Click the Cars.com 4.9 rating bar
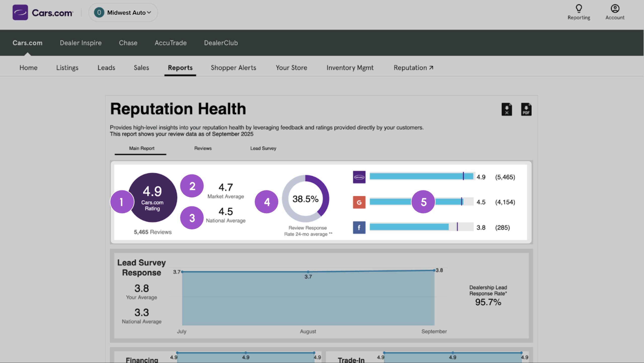 click(422, 176)
